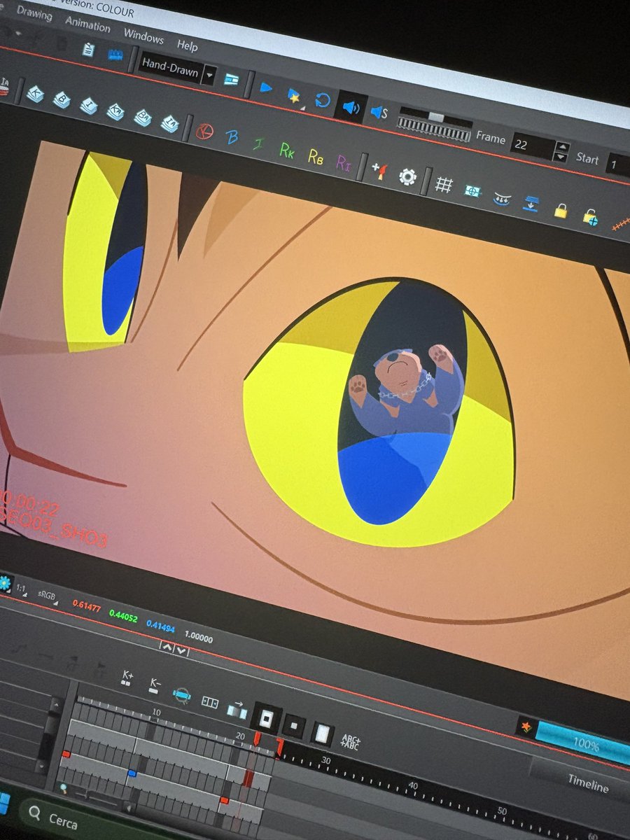Click the last stacked sheets IA icon
This screenshot has width=630, height=840.
[169, 123]
